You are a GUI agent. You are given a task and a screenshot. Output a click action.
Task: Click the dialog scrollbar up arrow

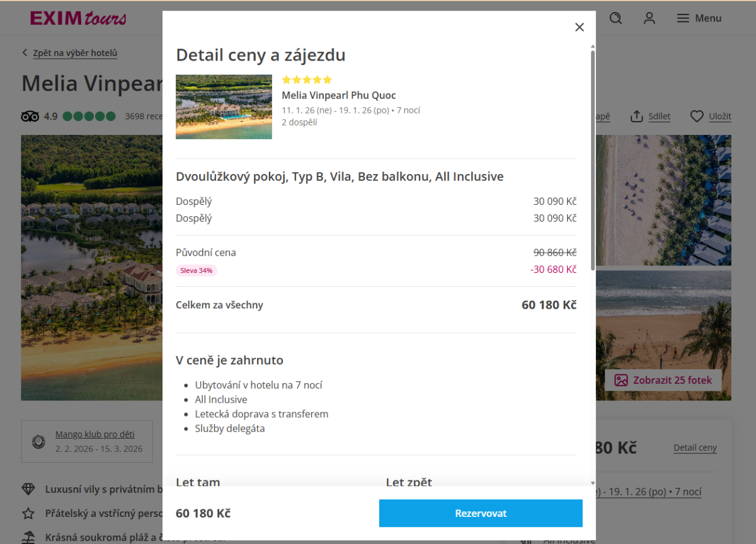coord(593,47)
